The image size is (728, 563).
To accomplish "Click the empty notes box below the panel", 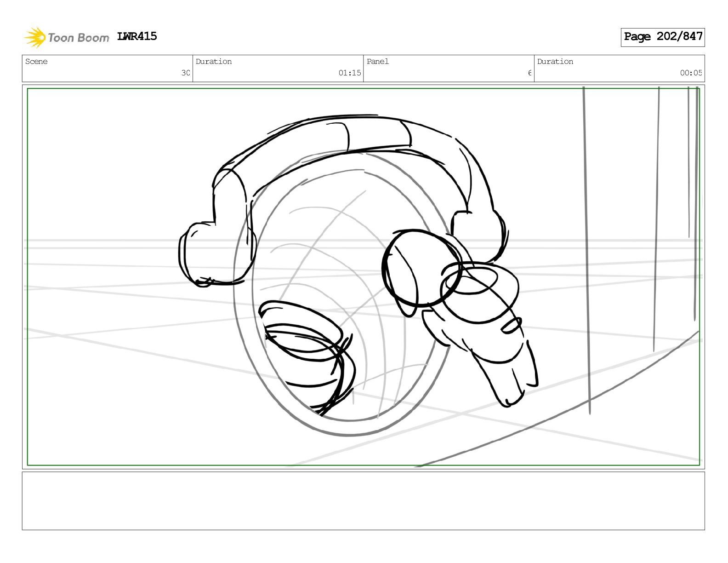I will point(363,501).
